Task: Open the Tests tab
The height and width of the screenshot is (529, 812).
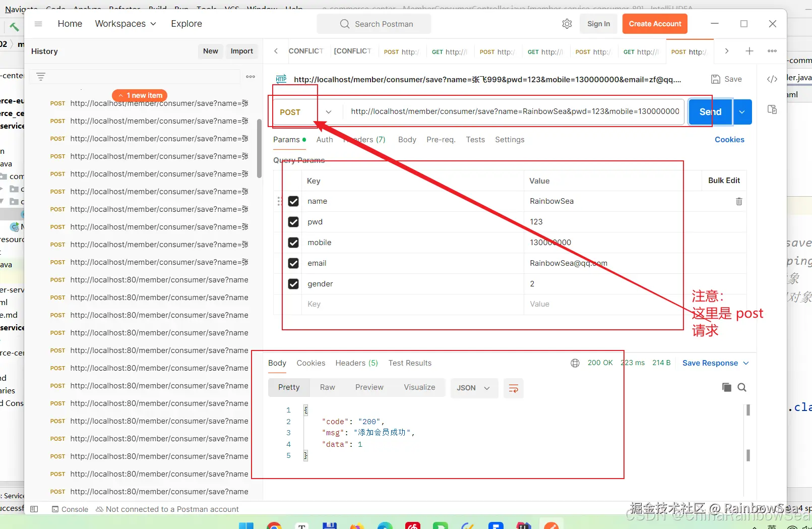Action: pos(475,140)
